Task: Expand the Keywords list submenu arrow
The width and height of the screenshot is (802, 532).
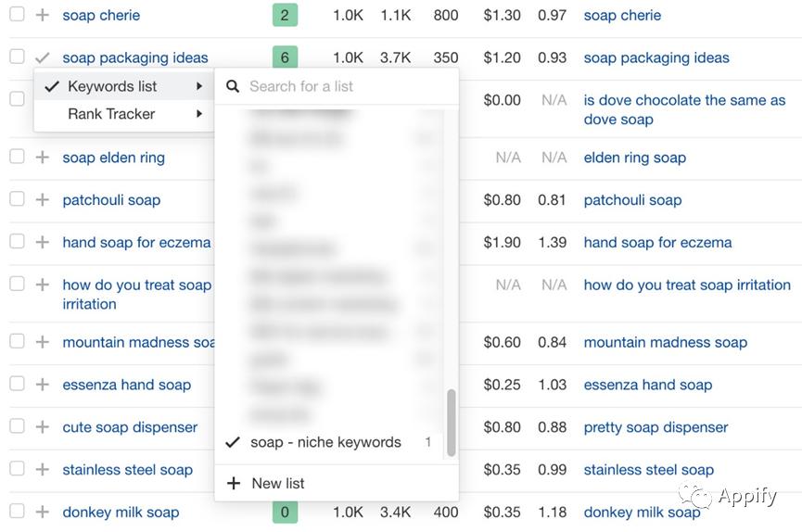Action: click(199, 87)
